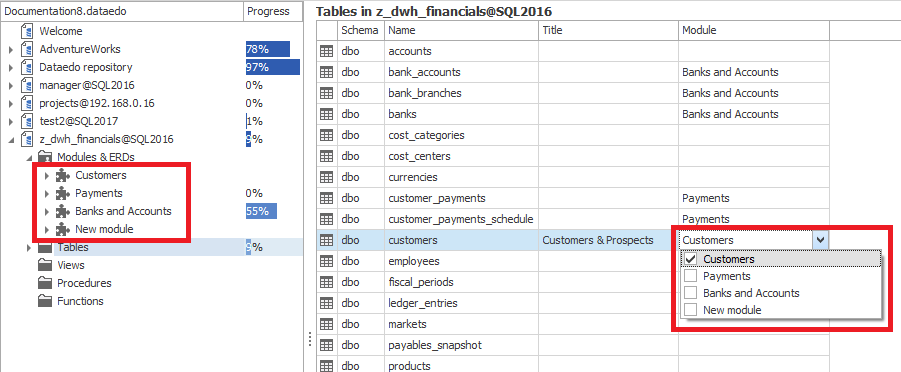Select the products table name

(x=409, y=366)
